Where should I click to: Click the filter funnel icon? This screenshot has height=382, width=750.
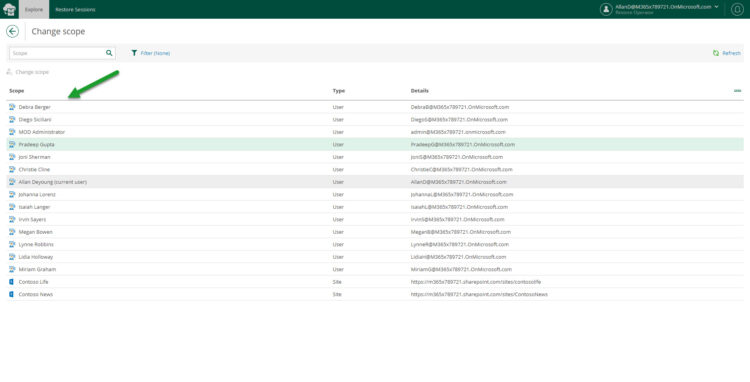click(x=134, y=53)
